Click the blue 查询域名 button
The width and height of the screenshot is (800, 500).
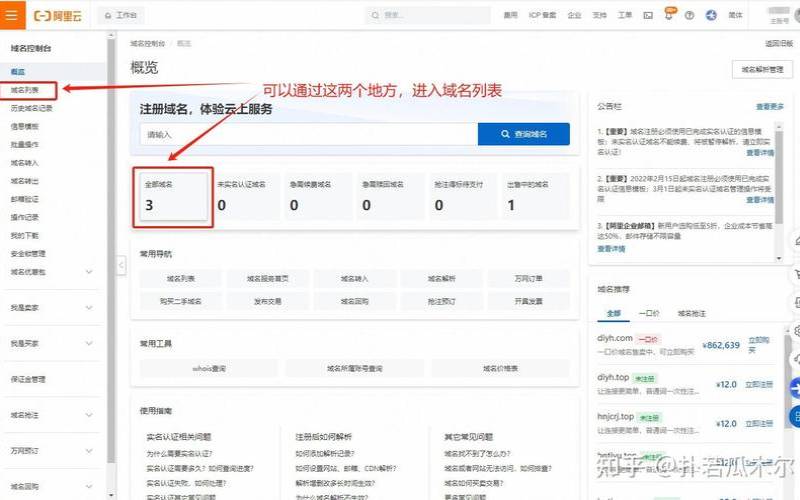[x=524, y=134]
